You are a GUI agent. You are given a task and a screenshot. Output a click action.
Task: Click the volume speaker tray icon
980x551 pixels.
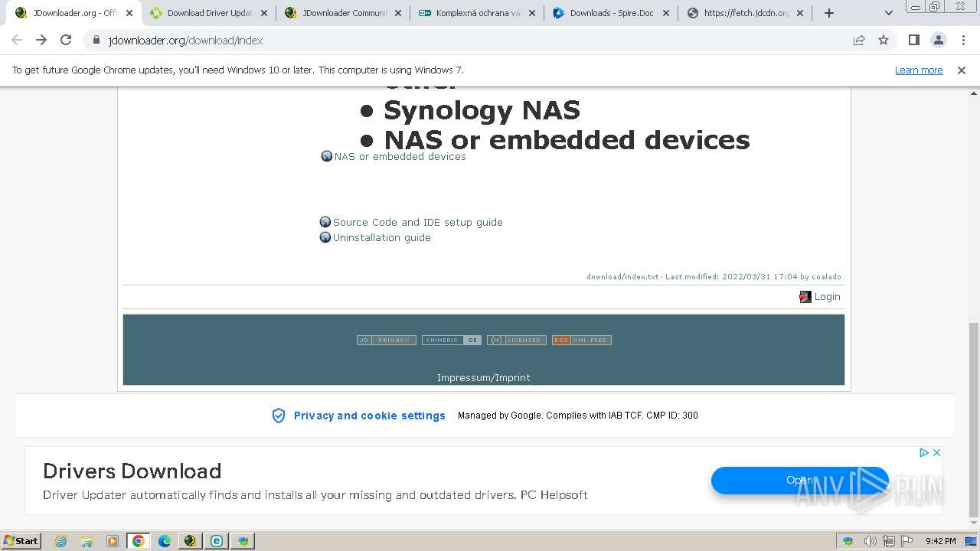click(x=870, y=541)
